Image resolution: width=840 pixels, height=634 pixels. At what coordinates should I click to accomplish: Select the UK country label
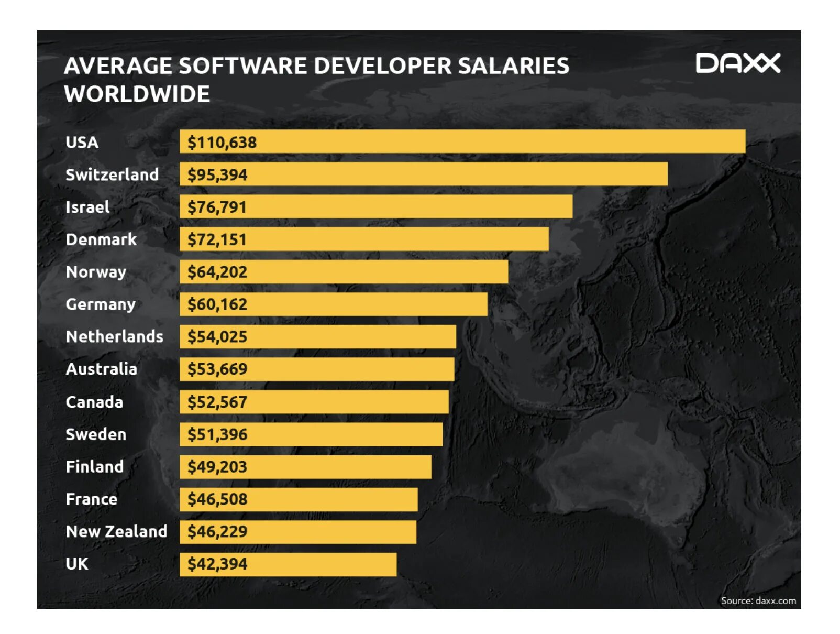[76, 564]
